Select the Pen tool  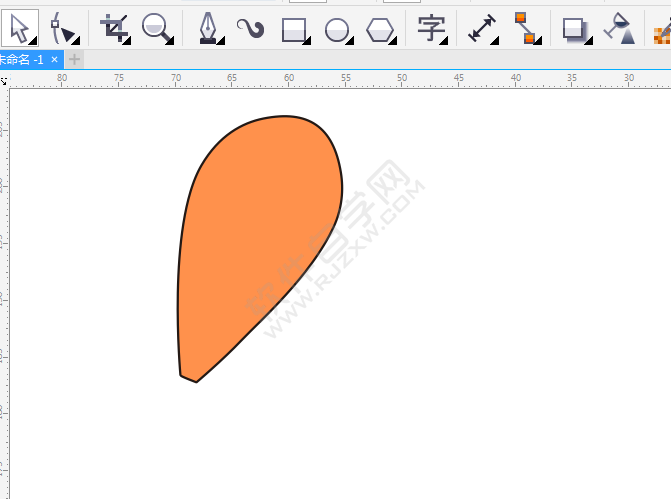pos(207,28)
